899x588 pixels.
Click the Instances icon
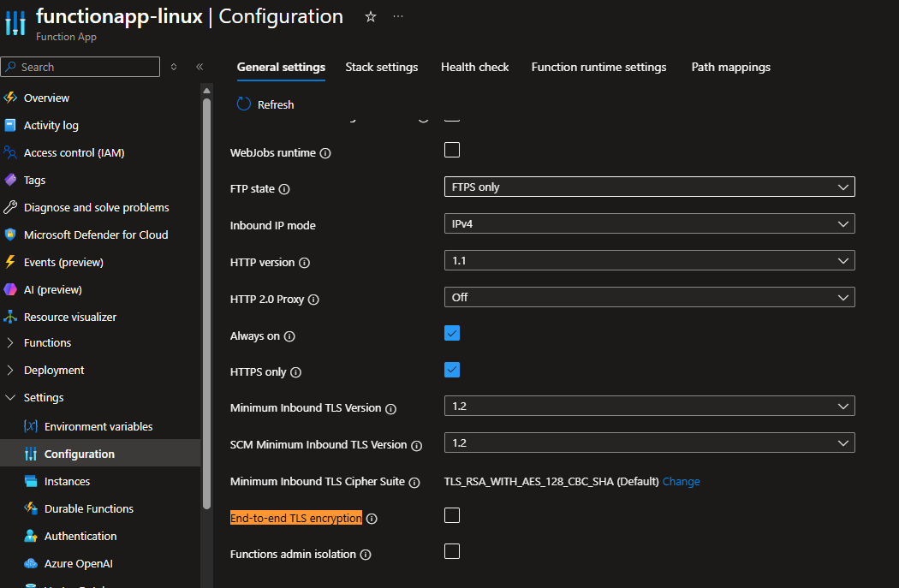31,481
